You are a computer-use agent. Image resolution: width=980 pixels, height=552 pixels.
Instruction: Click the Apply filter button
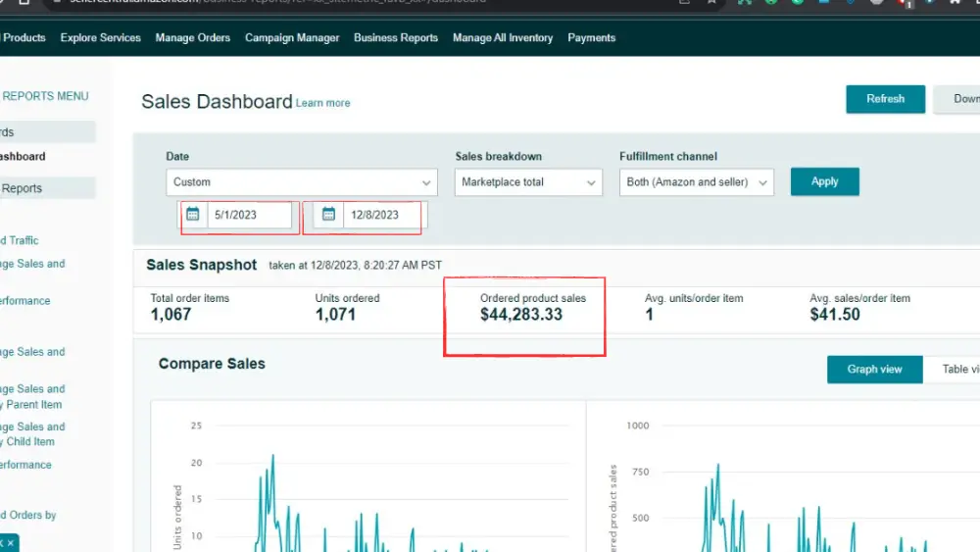[824, 181]
